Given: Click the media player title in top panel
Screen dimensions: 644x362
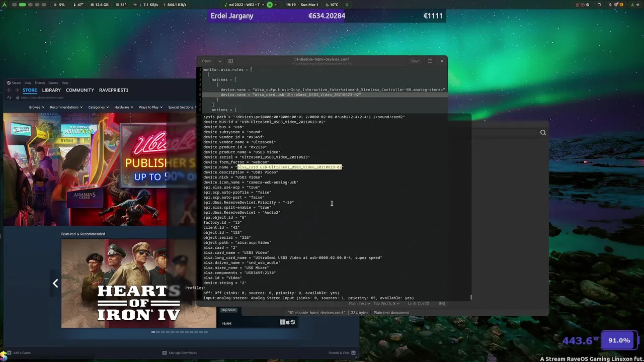Looking at the screenshot, I should coord(244,5).
